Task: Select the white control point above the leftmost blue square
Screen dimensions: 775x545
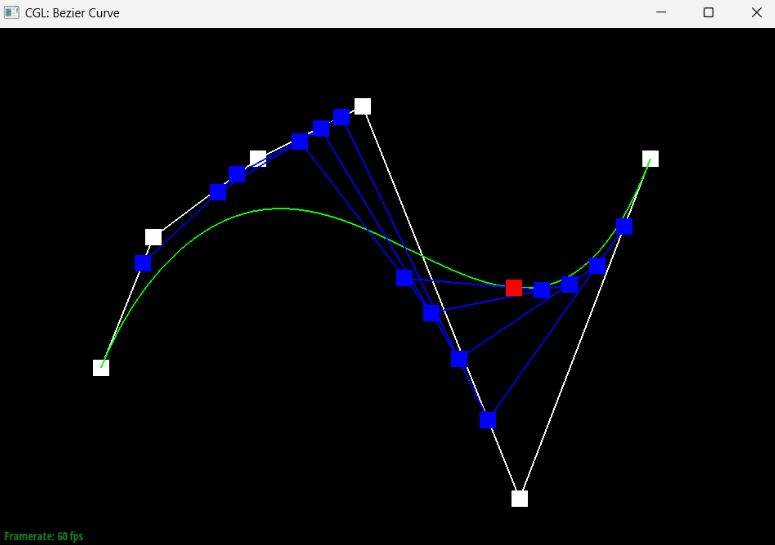Action: click(x=153, y=237)
